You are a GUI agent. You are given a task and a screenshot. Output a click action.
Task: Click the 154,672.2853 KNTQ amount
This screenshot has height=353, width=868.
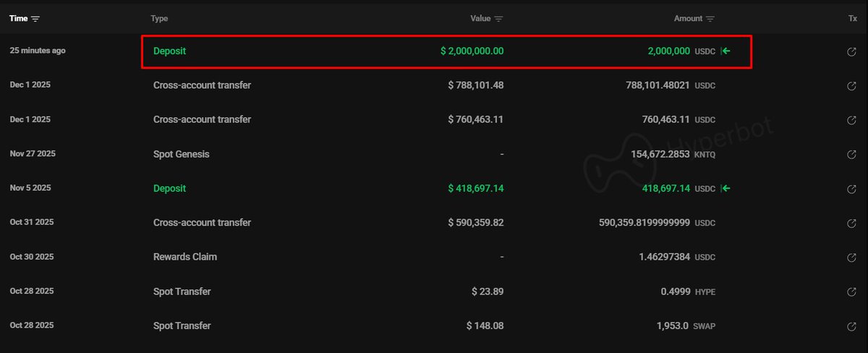[660, 154]
